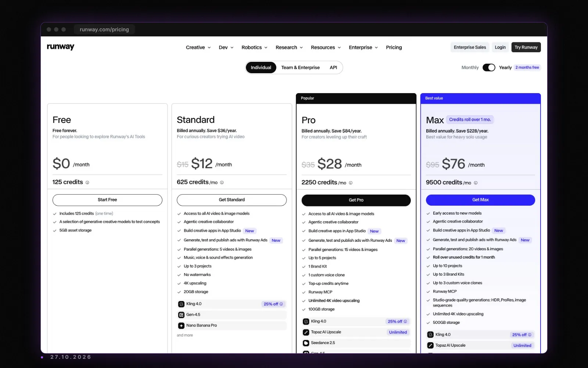Open info icon beside 9500 credits

tap(476, 183)
